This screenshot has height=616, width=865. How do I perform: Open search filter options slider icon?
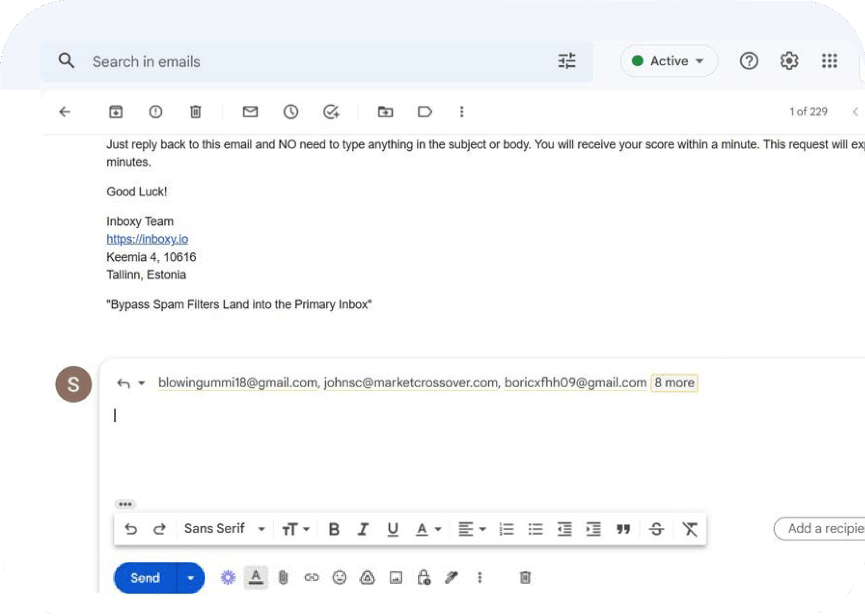click(567, 61)
